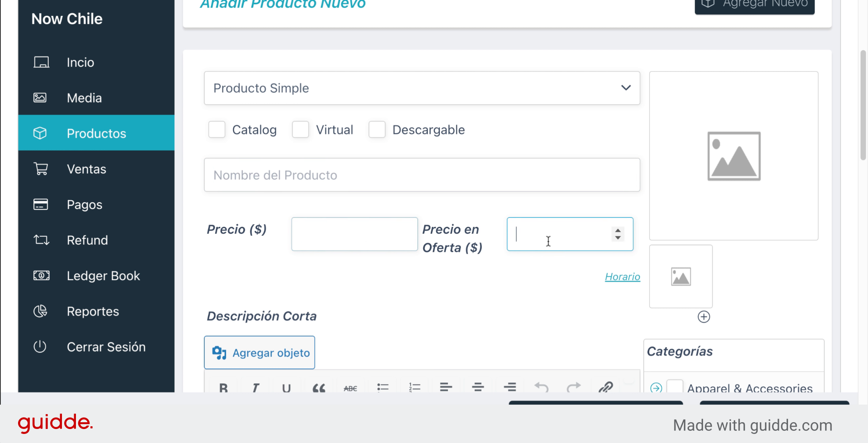Screen dimensions: 868x443
Task: Align editor text left
Action: [446, 387]
